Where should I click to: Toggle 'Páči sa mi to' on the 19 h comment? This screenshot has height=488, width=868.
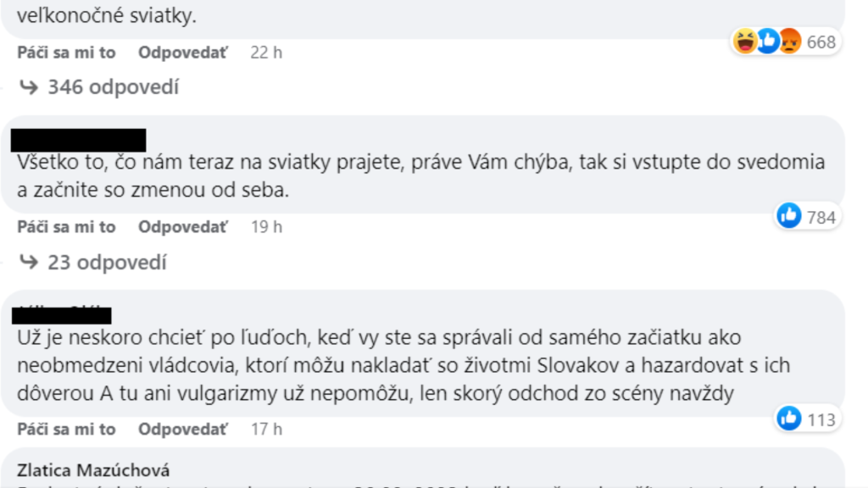pos(66,227)
